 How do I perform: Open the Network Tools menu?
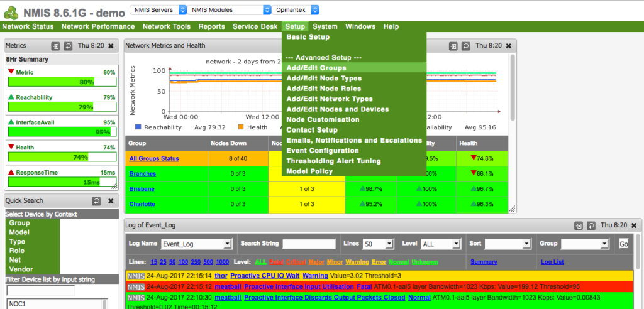(x=166, y=27)
